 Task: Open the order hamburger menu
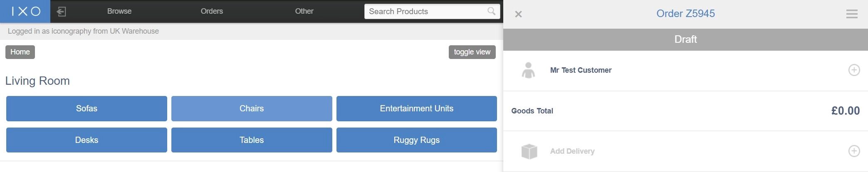point(852,14)
